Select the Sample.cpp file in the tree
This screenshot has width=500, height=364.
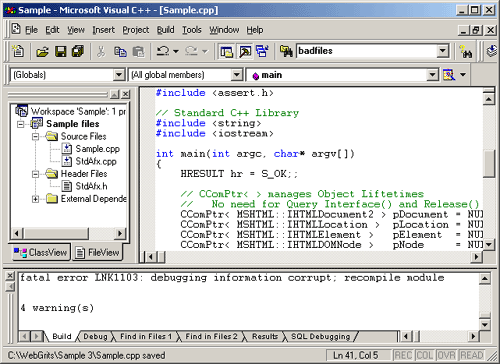click(x=97, y=149)
